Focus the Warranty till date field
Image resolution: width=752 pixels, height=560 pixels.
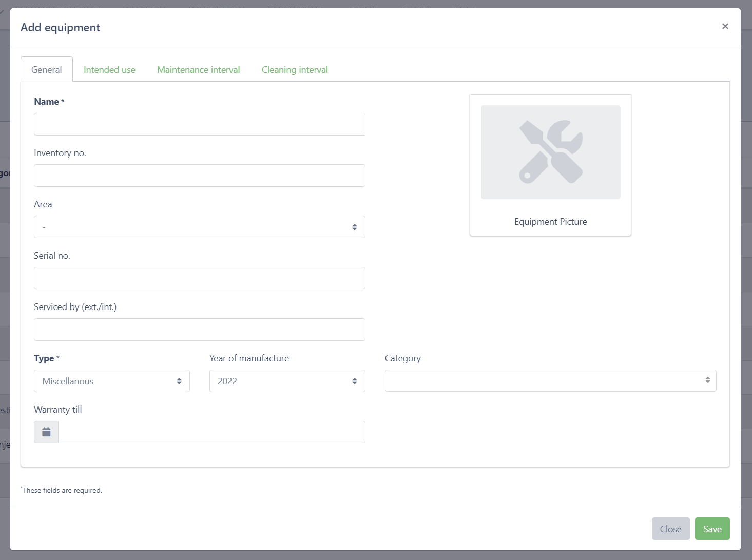click(x=211, y=432)
